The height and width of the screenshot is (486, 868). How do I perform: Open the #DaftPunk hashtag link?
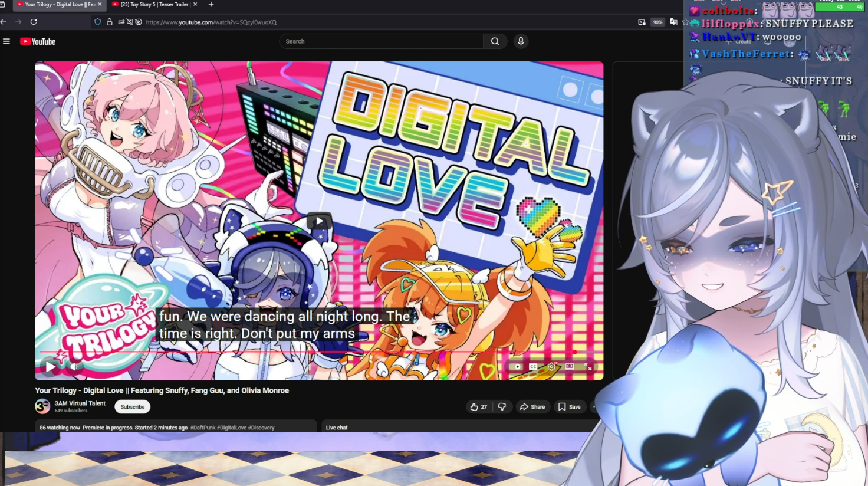pos(203,428)
